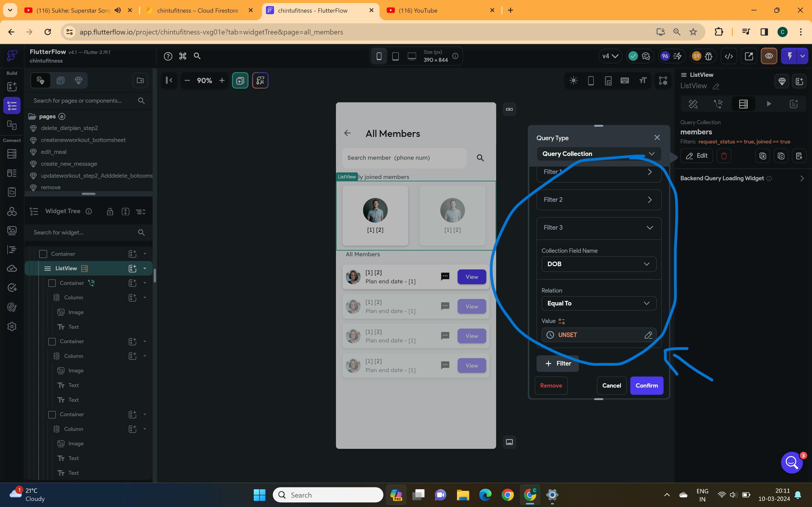Open developer code view icon

tap(729, 56)
